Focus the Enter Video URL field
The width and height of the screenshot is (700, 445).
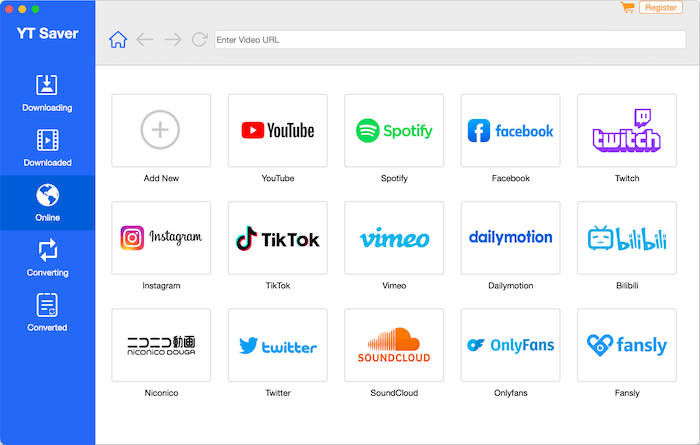point(450,40)
